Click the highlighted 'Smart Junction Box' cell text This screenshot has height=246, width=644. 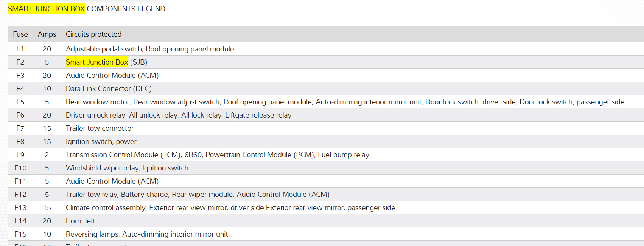click(97, 62)
